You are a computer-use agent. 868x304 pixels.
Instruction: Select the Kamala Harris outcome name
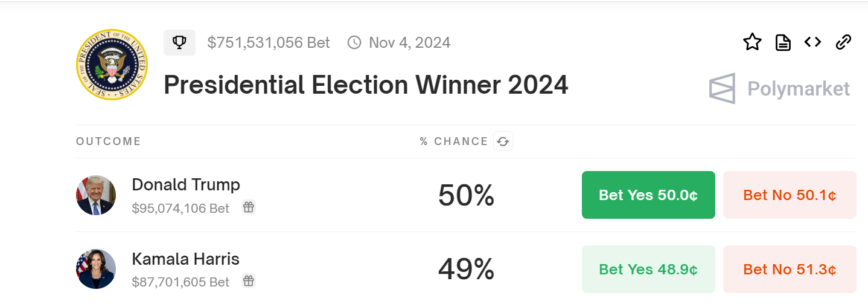click(186, 259)
